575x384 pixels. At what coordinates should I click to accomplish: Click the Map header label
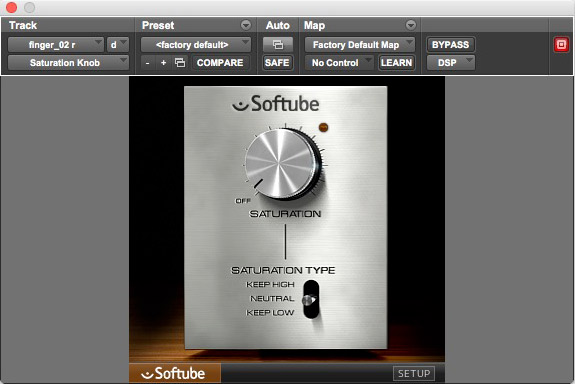pos(314,25)
